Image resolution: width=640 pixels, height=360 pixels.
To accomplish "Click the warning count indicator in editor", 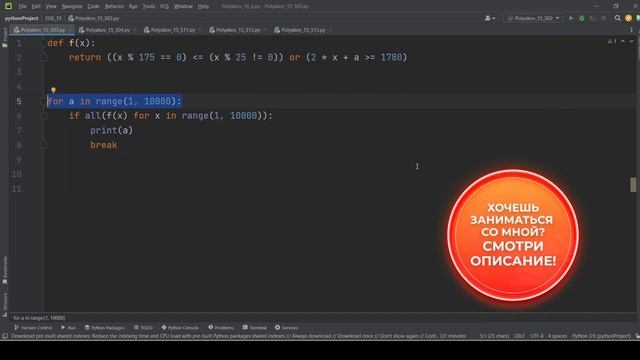I will tap(612, 41).
